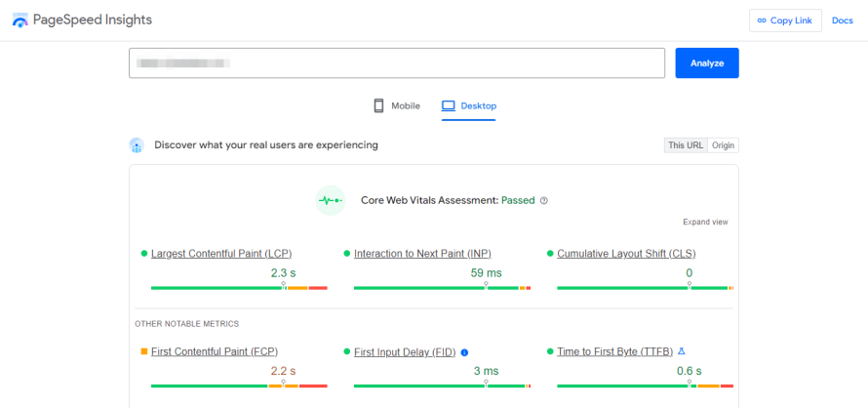Screen dimensions: 868x408
Task: Click the TTFB distribution bar
Action: tap(646, 386)
